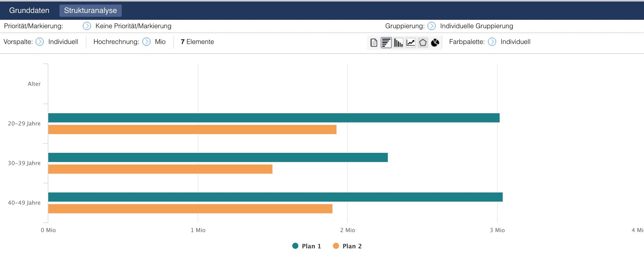Click the 1 Mio axis tick label

(x=198, y=230)
